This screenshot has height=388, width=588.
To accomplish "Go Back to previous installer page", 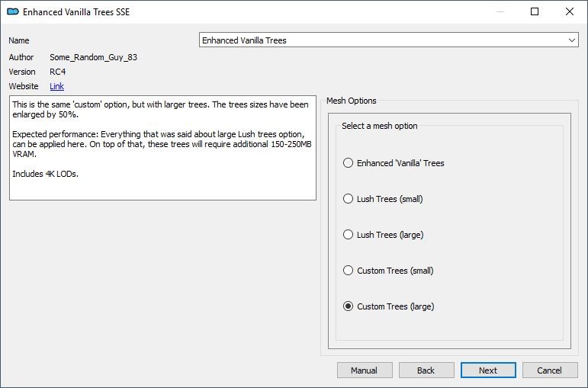I will (426, 370).
